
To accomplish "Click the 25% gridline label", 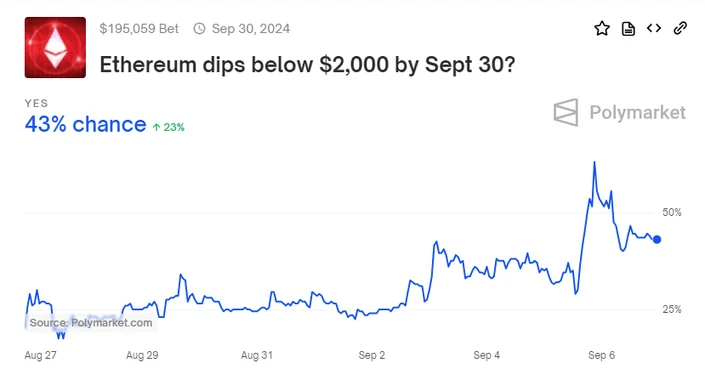I will click(x=672, y=309).
